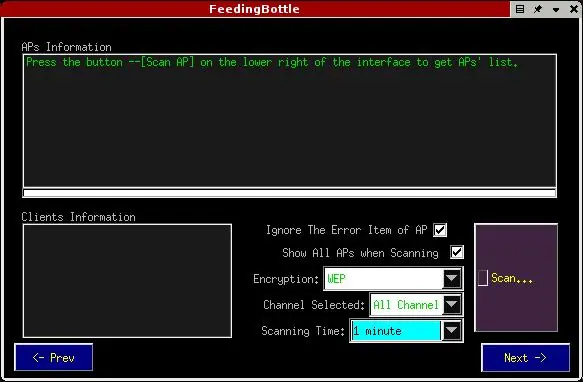This screenshot has height=382, width=583.
Task: Pin the FeedingBottle window with pushpin icon
Action: click(x=538, y=9)
